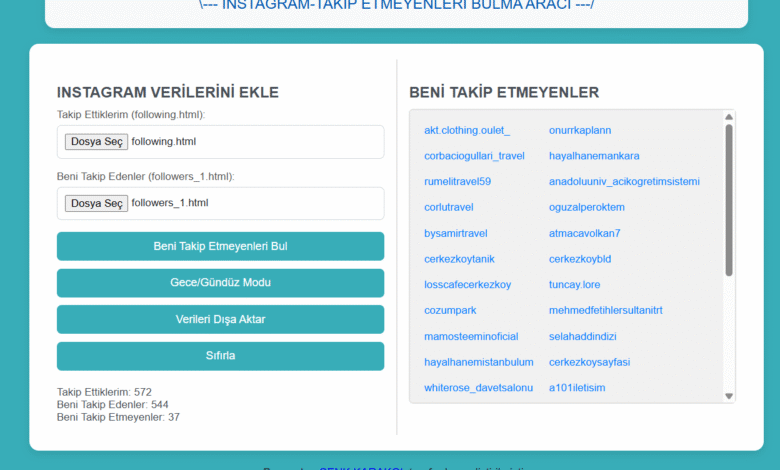
Task: Open the akt.clothing.oulet_ profile link
Action: (x=467, y=130)
